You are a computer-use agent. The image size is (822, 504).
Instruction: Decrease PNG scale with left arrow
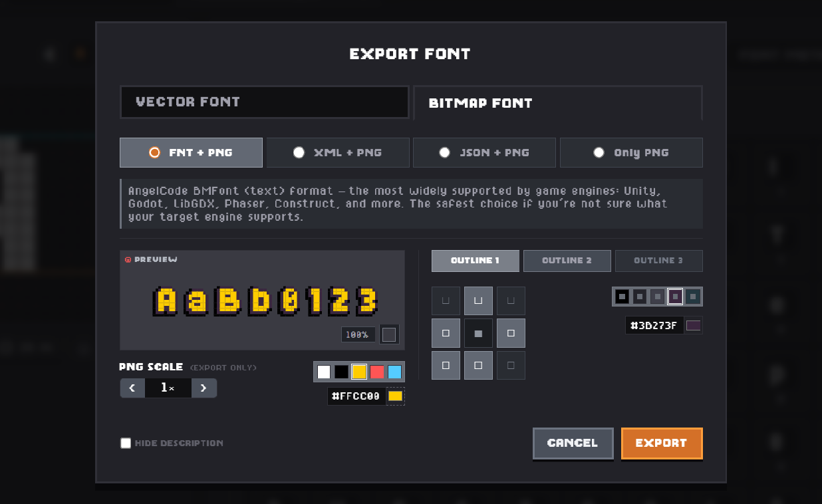pos(132,388)
